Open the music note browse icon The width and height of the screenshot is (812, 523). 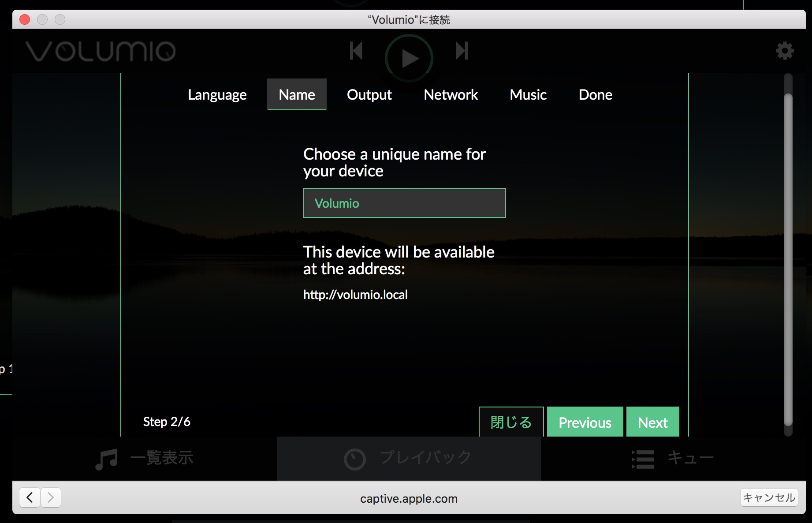click(107, 459)
